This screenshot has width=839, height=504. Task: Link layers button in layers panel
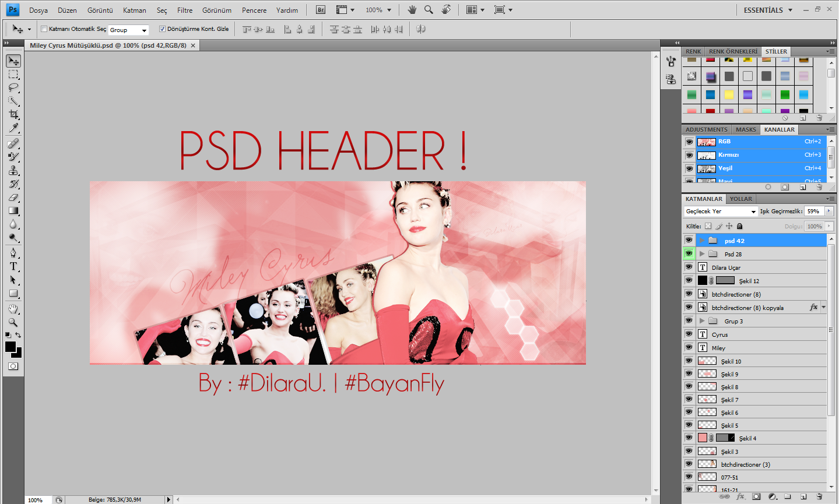point(724,497)
